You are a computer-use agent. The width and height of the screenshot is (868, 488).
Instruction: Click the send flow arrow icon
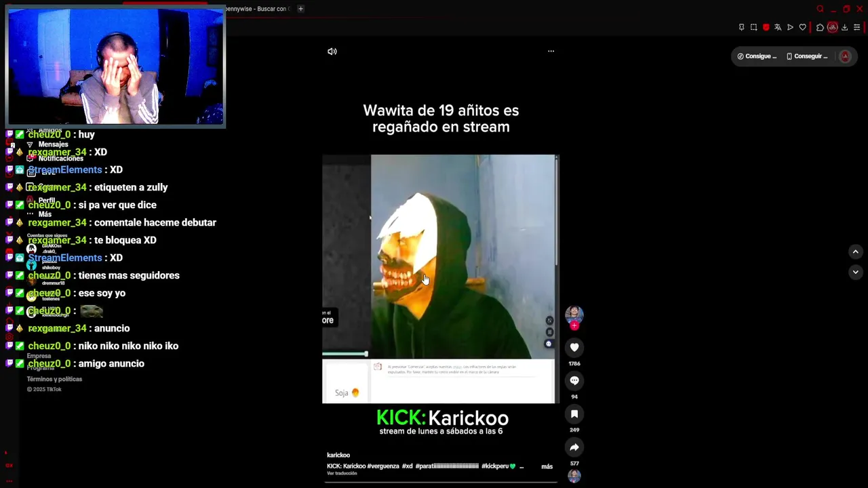click(x=790, y=27)
